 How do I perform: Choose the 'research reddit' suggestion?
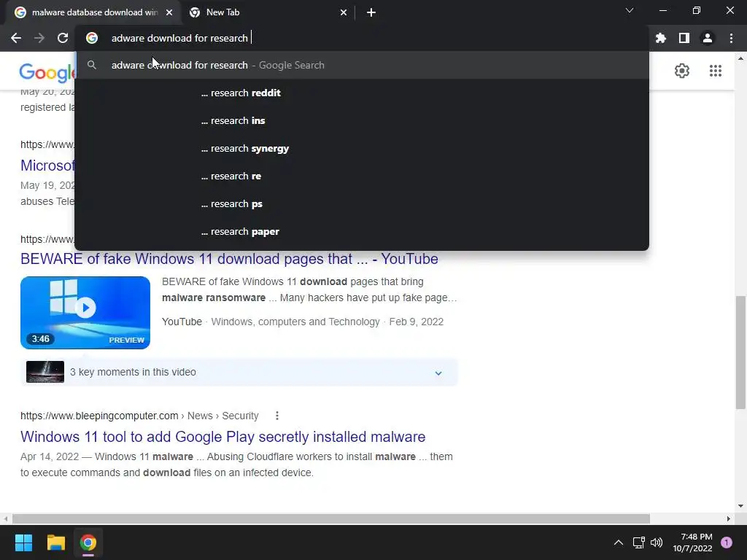point(362,93)
